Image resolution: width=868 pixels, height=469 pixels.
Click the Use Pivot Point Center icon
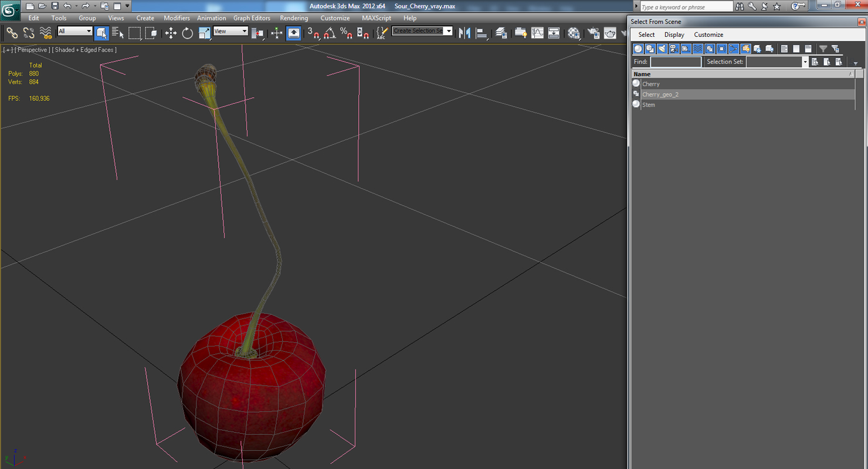[x=257, y=33]
